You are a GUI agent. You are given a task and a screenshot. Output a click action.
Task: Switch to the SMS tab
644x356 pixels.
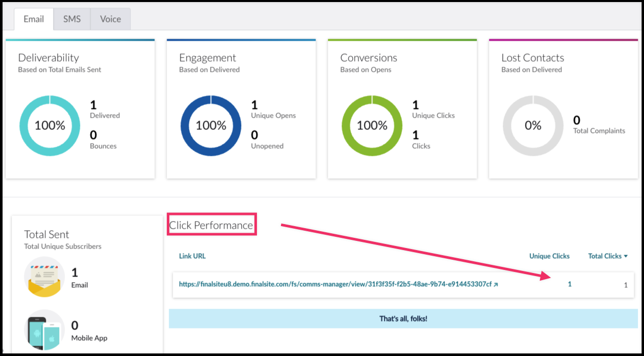[72, 19]
